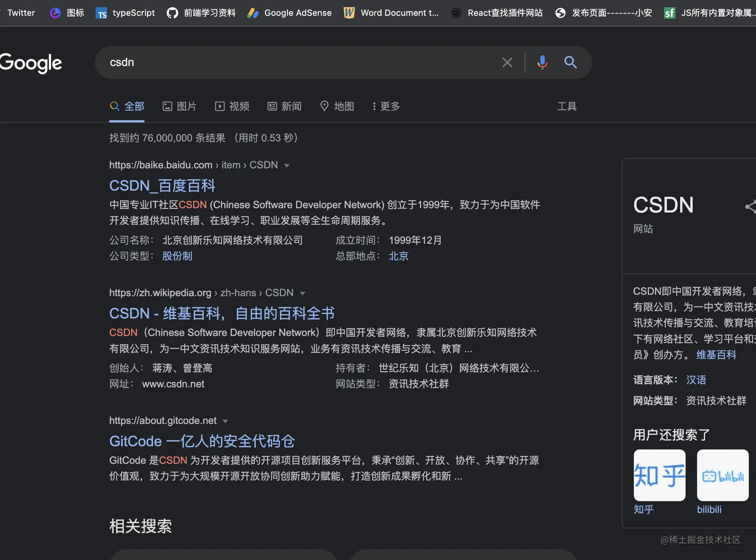Expand about.gitcode.net result options arrow
The width and height of the screenshot is (756, 560).
coord(225,421)
